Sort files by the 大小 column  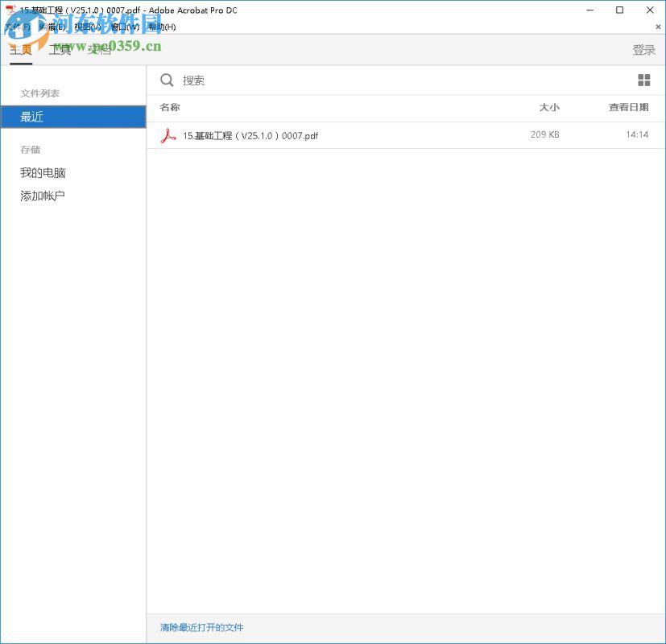pyautogui.click(x=549, y=107)
